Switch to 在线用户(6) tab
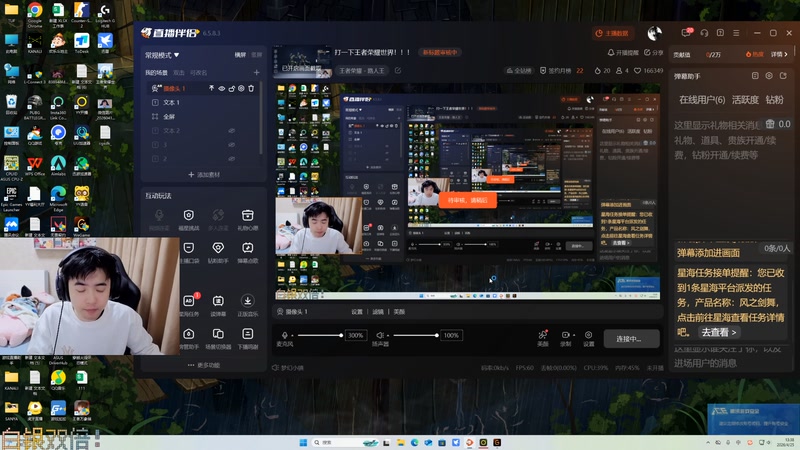 [702, 99]
